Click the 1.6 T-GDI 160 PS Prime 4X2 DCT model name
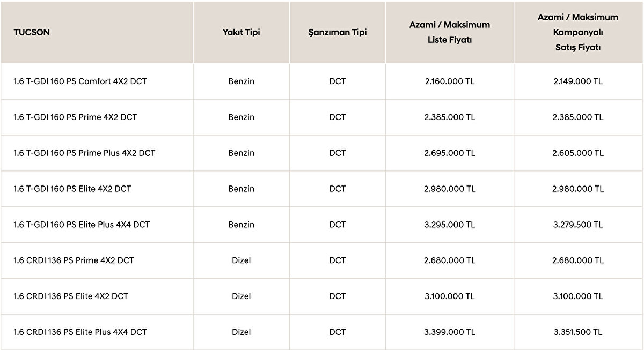644x350 pixels. (75, 117)
